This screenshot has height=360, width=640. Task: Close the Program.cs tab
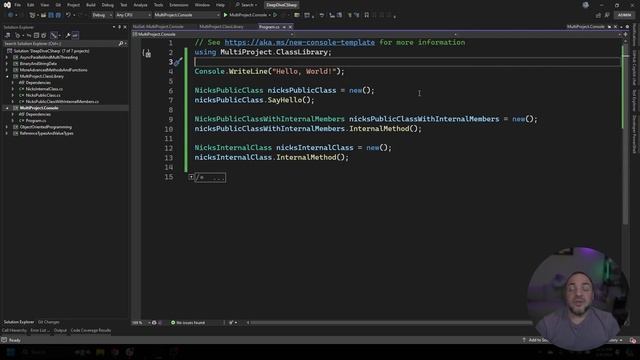[x=290, y=27]
